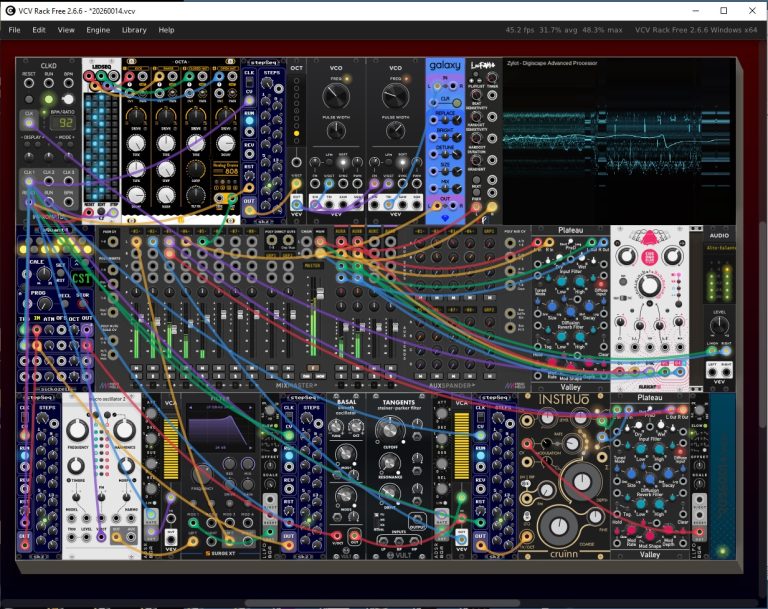Click the RESET input jack on CLKD
Screen dimensions: 768x609
pos(29,83)
